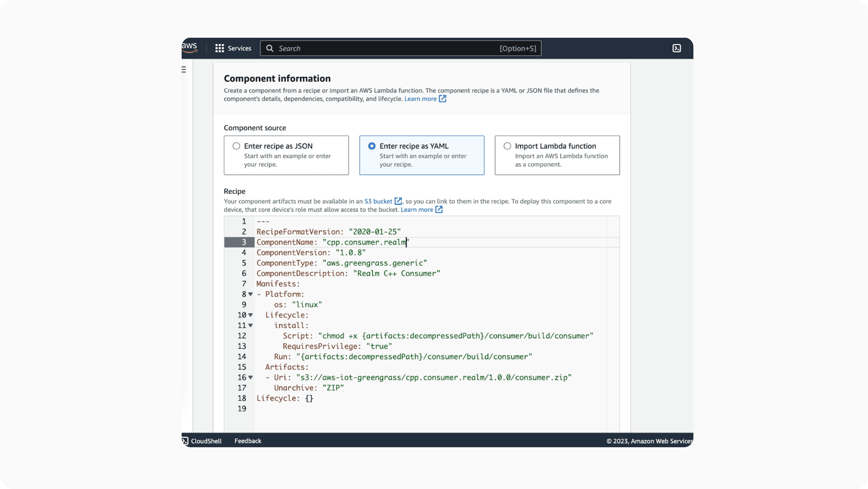Screen dimensions: 868x489
Task: Click line number 3 in editor gutter
Action: point(244,242)
